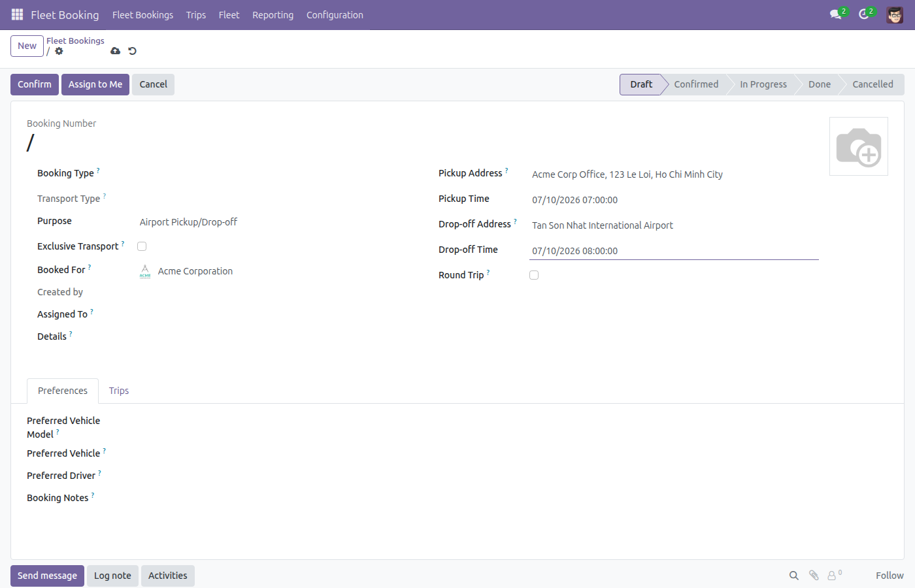Image resolution: width=915 pixels, height=588 pixels.
Task: Open the Booked For Acme Corporation field
Action: click(x=275, y=271)
